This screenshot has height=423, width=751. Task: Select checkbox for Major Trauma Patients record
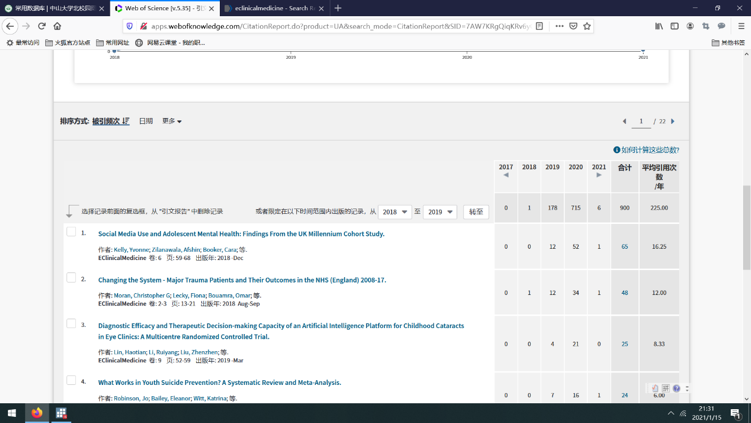point(71,278)
